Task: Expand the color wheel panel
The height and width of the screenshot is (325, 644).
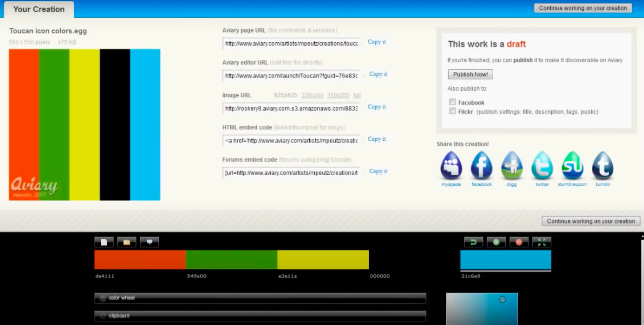Action: point(260,298)
